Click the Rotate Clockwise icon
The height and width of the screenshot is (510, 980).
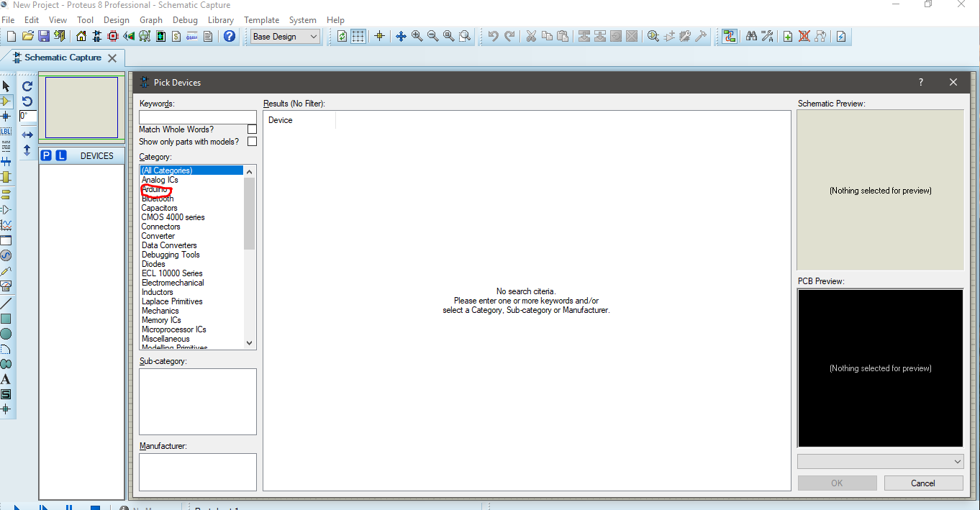[27, 86]
